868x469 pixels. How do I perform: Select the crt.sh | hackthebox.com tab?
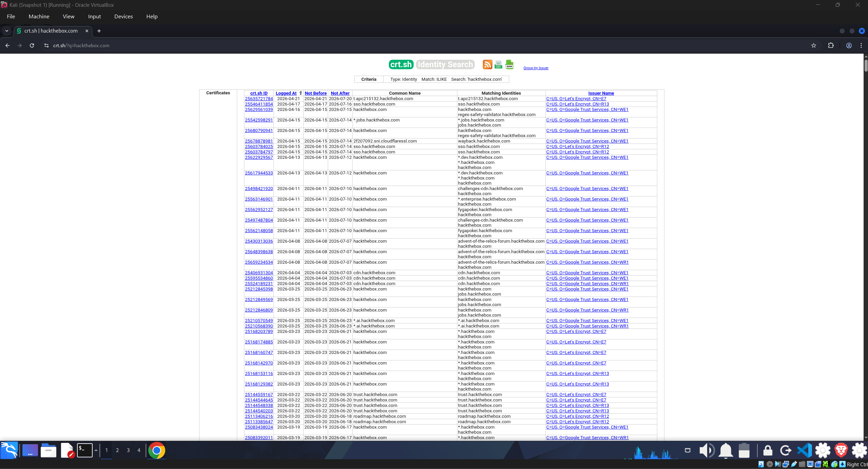click(x=53, y=31)
